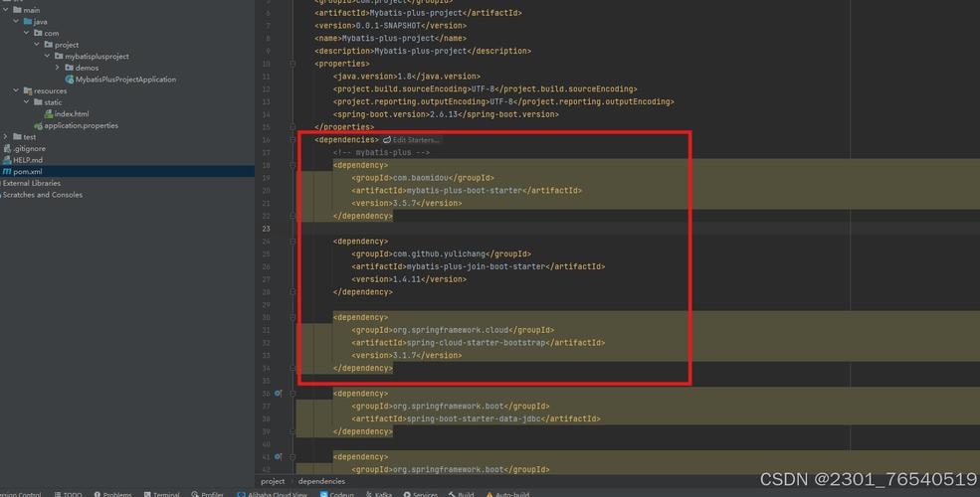980x497 pixels.
Task: Click the application.properties Spring leaf icon
Action: point(38,125)
